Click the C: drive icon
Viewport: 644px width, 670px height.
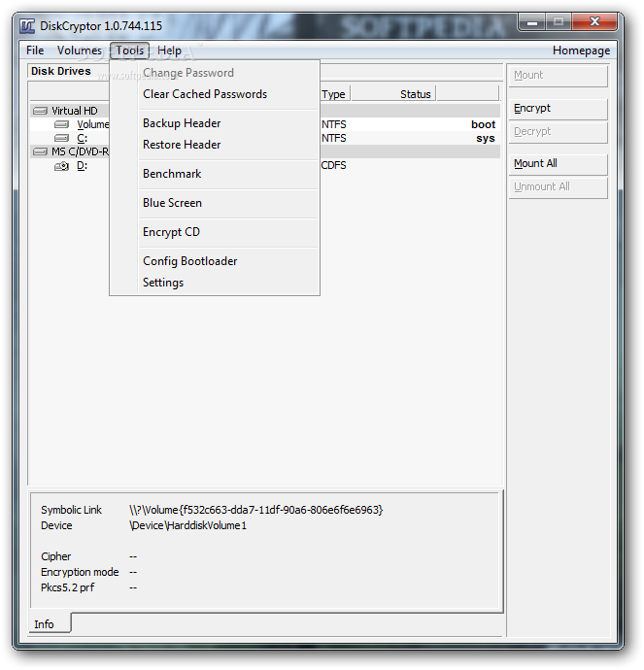pos(61,138)
